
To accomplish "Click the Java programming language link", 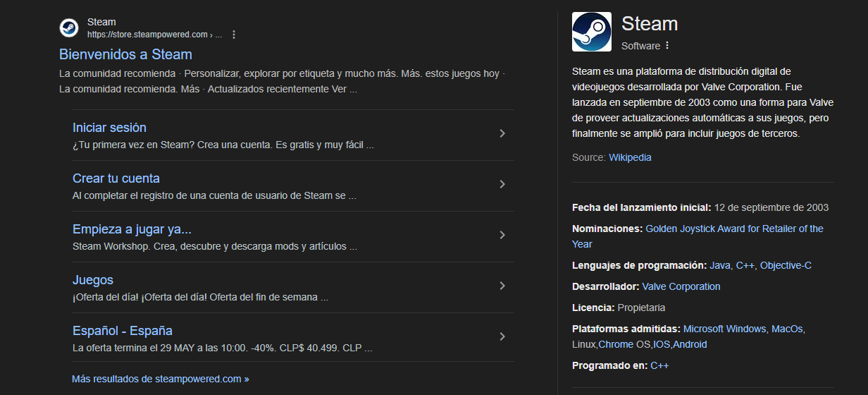I will click(x=720, y=265).
